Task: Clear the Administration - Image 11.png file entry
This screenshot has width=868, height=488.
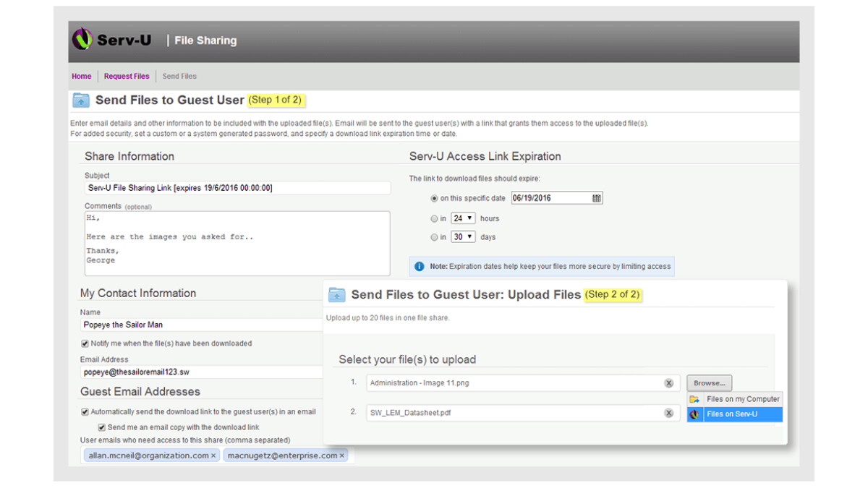Action: pyautogui.click(x=668, y=383)
